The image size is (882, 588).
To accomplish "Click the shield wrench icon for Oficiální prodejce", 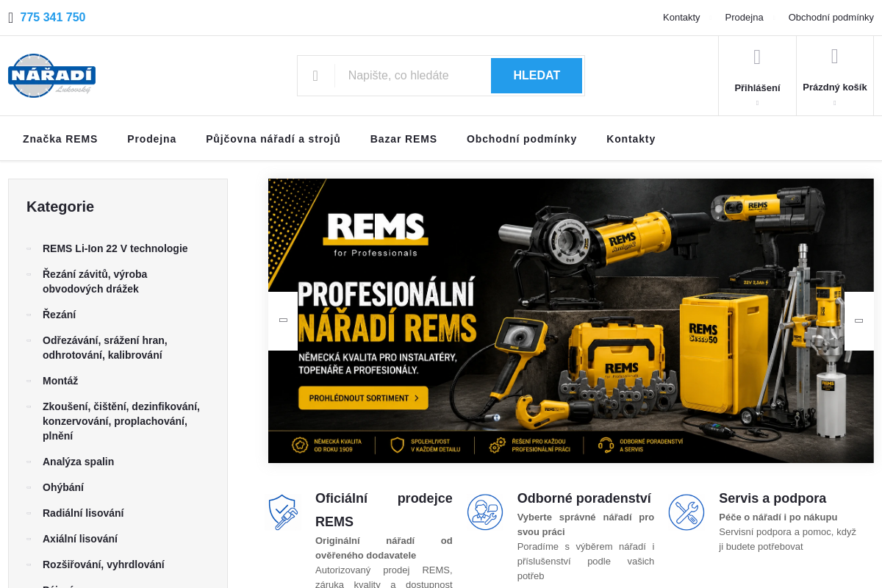I will 283,512.
